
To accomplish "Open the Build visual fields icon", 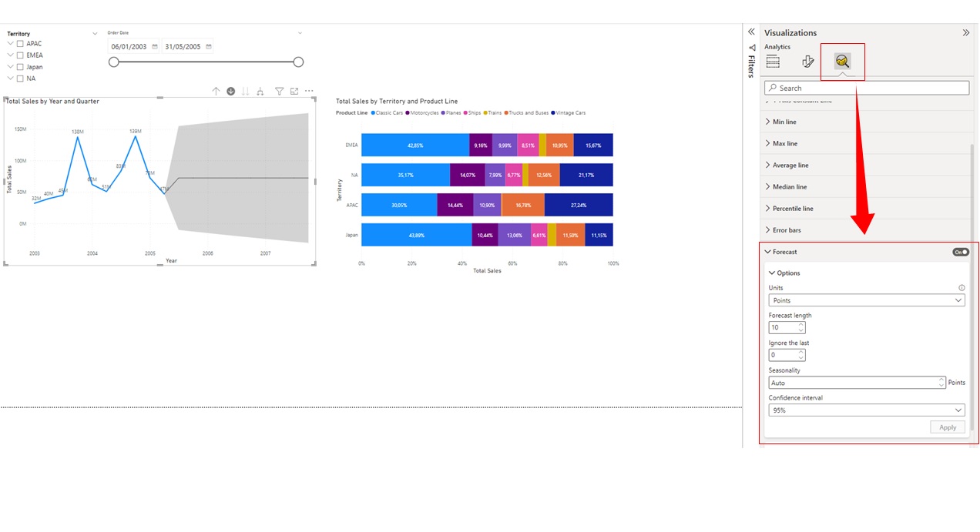I will pos(773,62).
